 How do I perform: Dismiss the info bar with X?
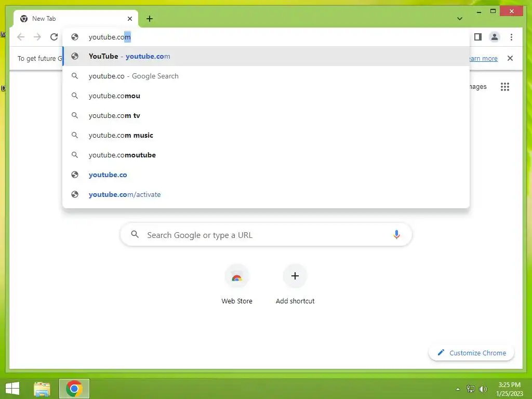[x=510, y=58]
